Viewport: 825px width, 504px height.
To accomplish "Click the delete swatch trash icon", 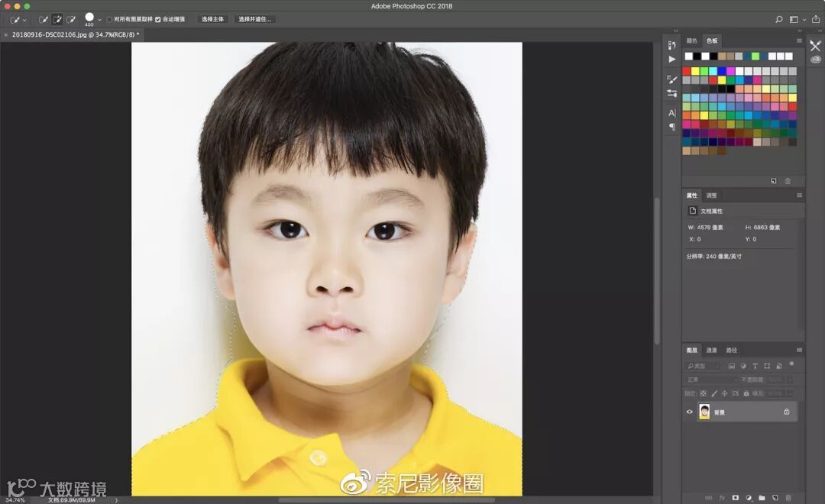I will (788, 181).
